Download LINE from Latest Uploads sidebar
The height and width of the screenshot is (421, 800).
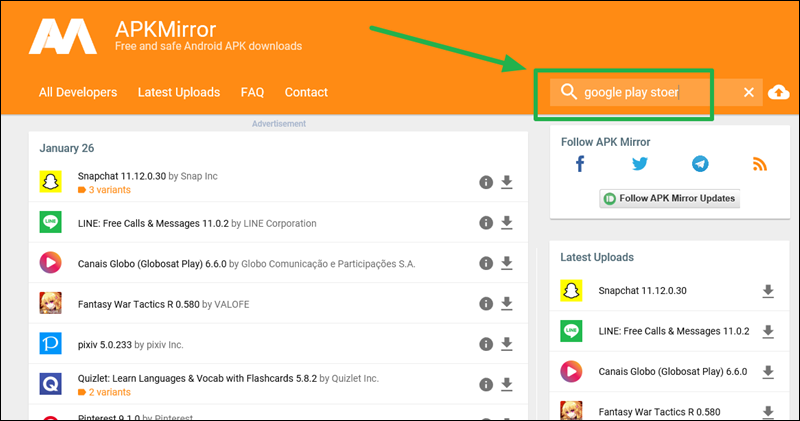click(x=768, y=332)
